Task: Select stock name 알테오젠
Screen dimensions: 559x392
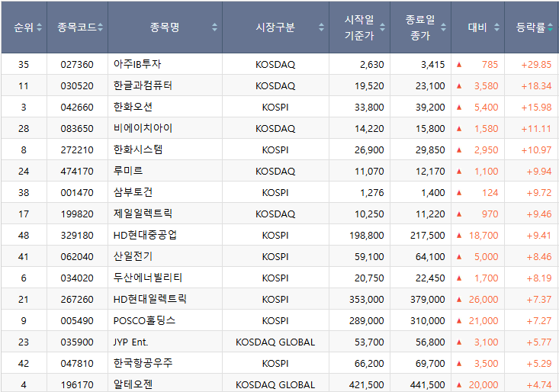Action: (x=133, y=385)
